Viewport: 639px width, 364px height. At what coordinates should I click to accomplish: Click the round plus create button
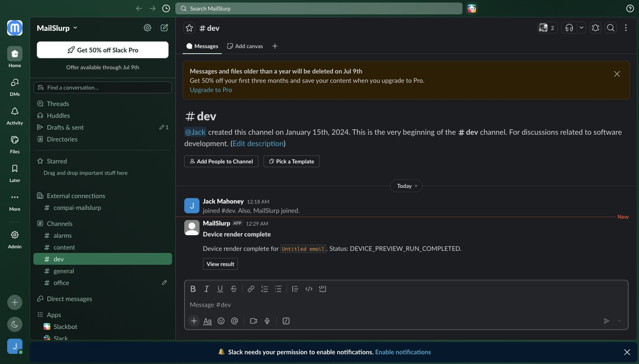[15, 302]
